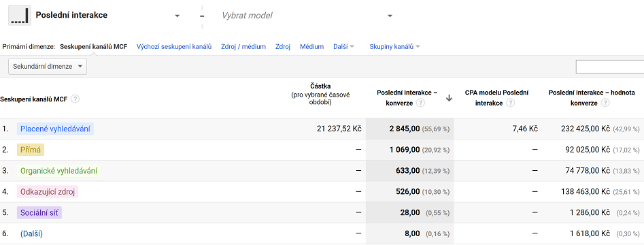Open the Odkazující zdroj channel
This screenshot has height=245, width=644.
click(x=48, y=191)
